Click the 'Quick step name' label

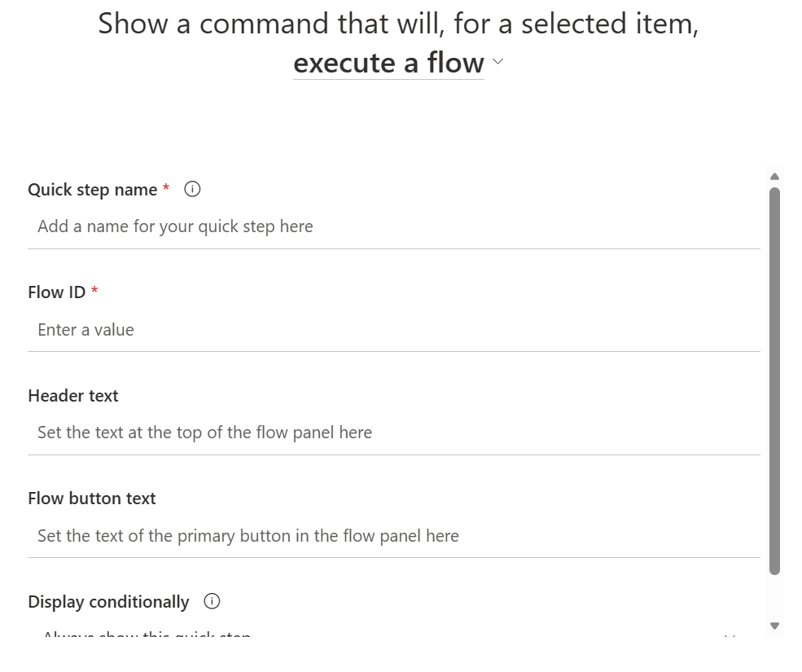tap(92, 190)
